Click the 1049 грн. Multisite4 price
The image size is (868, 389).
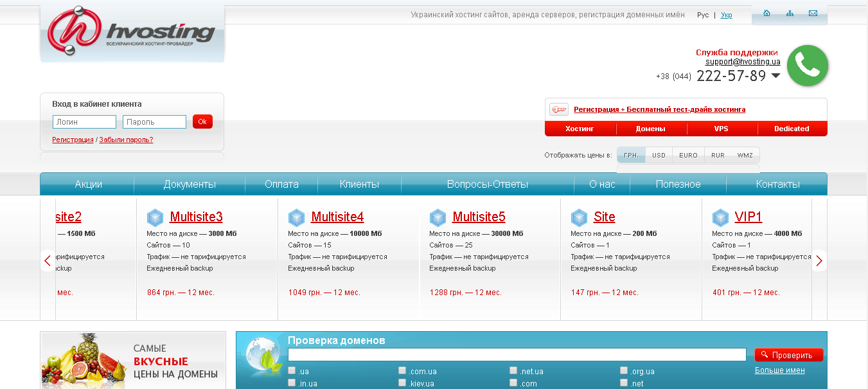[x=324, y=293]
